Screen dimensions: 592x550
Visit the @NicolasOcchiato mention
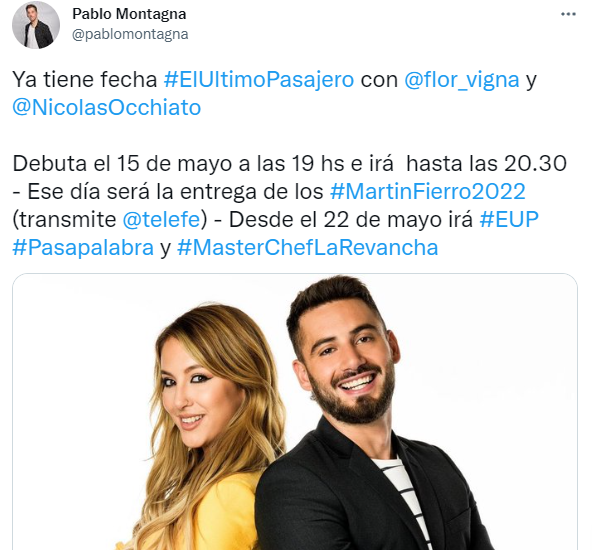[x=106, y=108]
